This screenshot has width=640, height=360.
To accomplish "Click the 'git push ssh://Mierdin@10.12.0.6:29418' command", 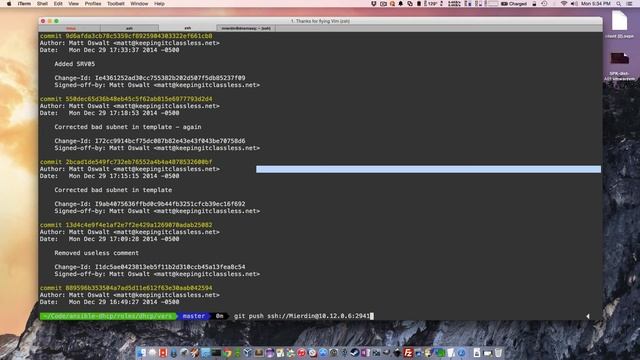I will click(x=302, y=316).
